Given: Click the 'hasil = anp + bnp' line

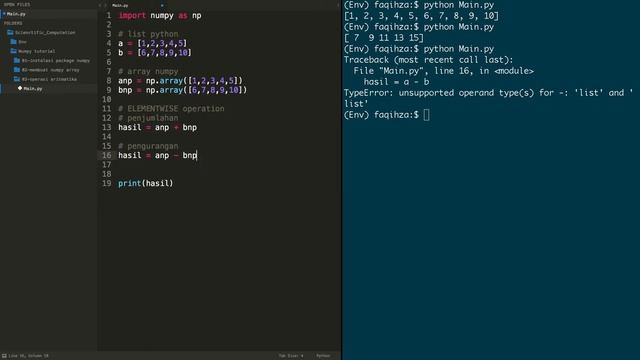Looking at the screenshot, I should [x=158, y=127].
